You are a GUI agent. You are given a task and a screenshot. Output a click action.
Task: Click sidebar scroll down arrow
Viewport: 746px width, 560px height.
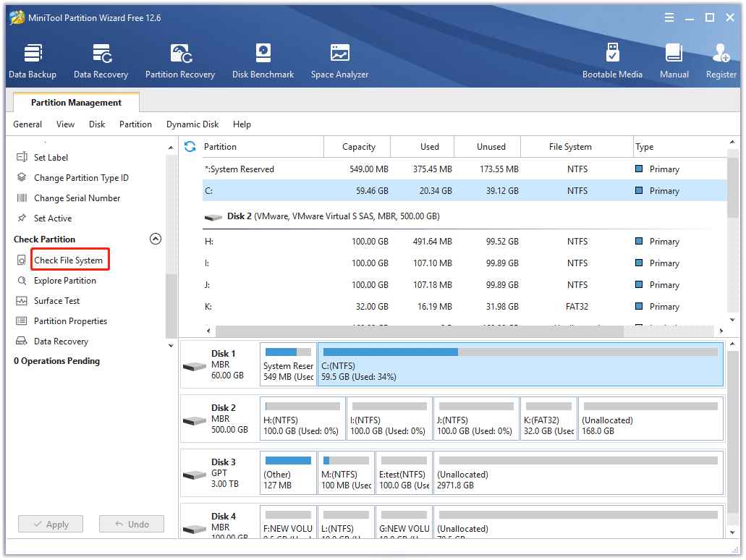pos(171,346)
